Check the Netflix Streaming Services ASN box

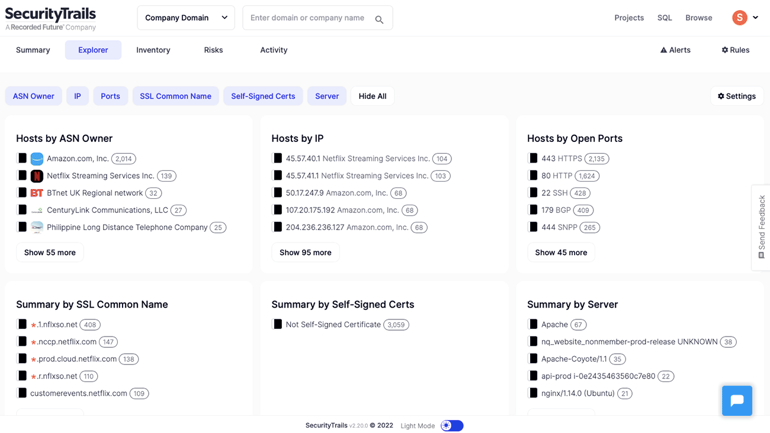point(22,175)
